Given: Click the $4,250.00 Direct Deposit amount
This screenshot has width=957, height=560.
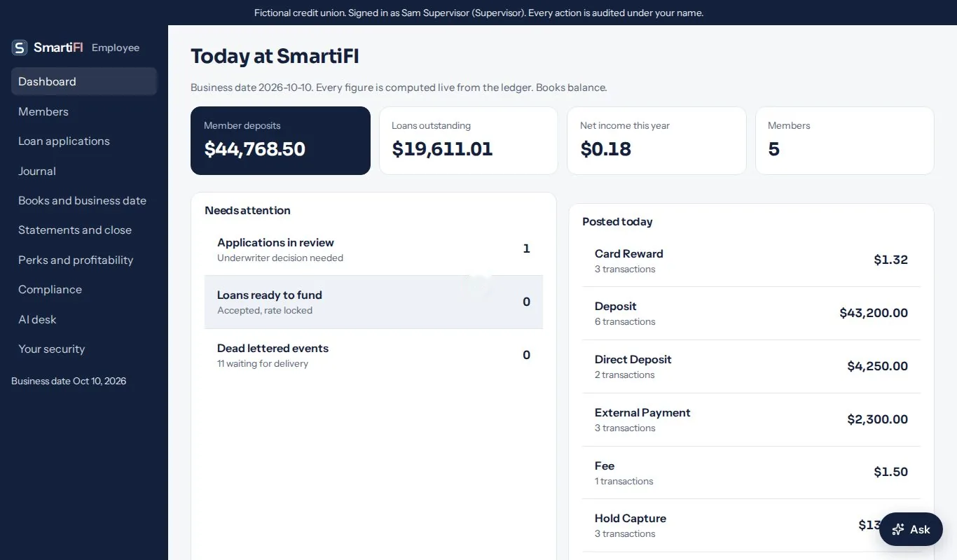Looking at the screenshot, I should pyautogui.click(x=877, y=366).
